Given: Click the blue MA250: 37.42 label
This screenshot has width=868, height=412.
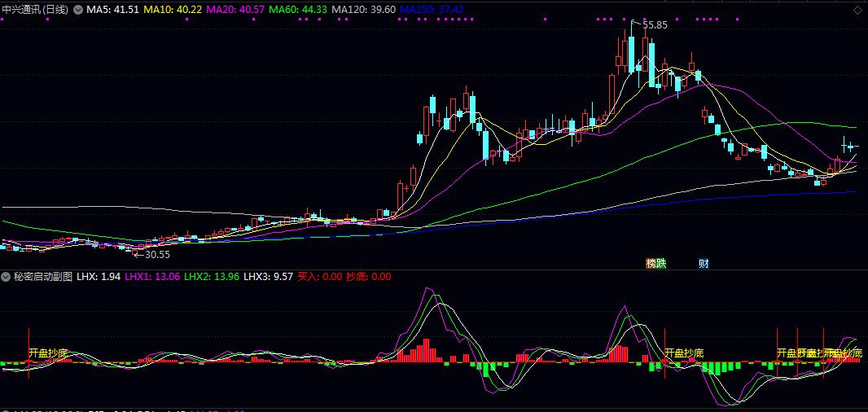Looking at the screenshot, I should [432, 10].
